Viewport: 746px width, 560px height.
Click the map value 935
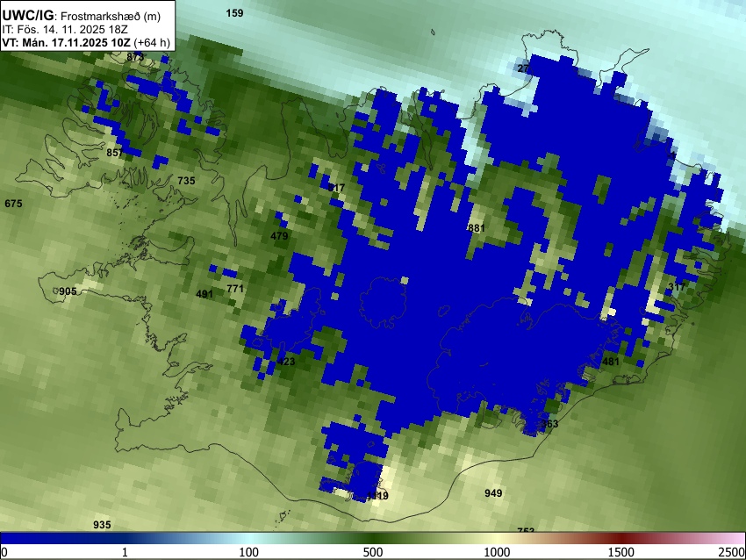pos(102,525)
